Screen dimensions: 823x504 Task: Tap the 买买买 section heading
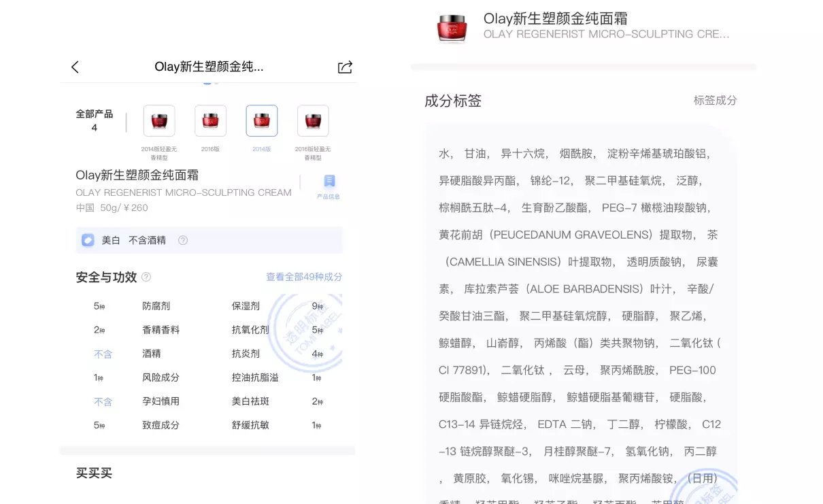coord(94,473)
